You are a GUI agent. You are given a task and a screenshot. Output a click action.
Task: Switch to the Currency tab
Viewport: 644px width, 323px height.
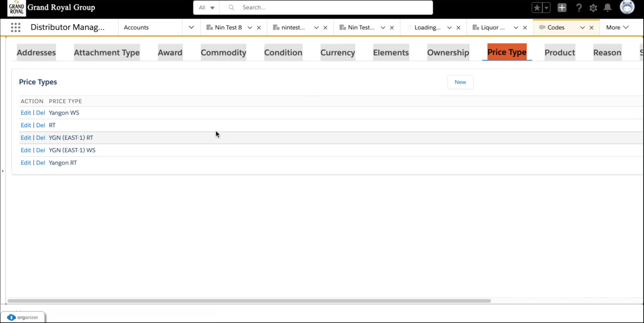click(x=337, y=52)
